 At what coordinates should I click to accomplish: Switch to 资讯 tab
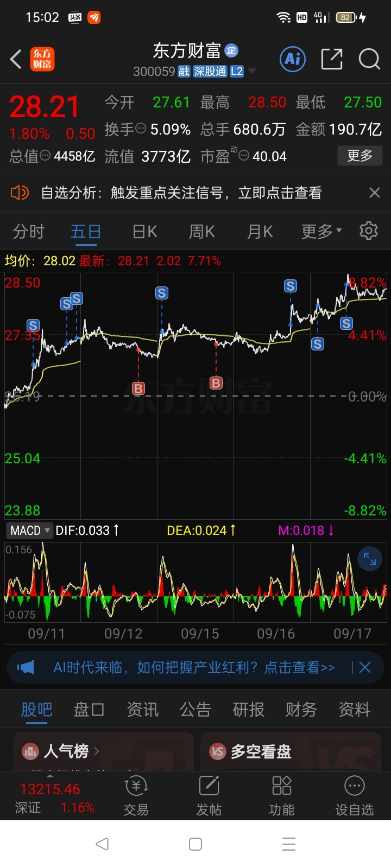point(142,709)
